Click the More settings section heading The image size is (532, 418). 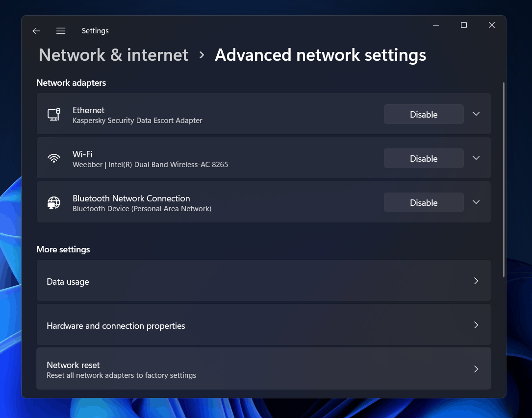63,249
